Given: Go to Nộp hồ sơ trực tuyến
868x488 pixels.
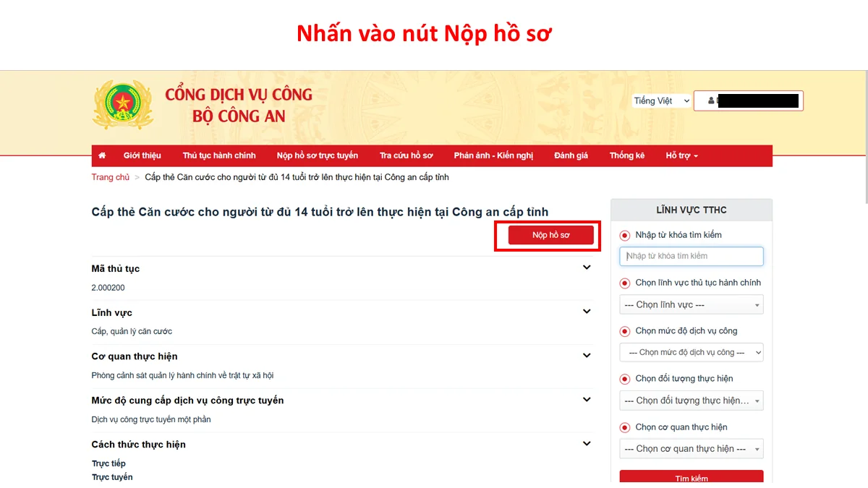Looking at the screenshot, I should click(x=317, y=155).
